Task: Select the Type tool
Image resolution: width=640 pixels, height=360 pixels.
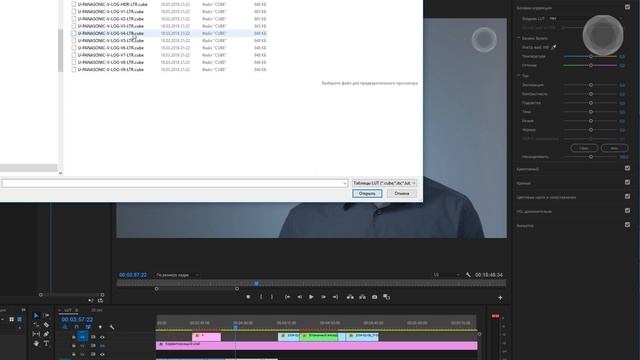Action: tap(46, 344)
